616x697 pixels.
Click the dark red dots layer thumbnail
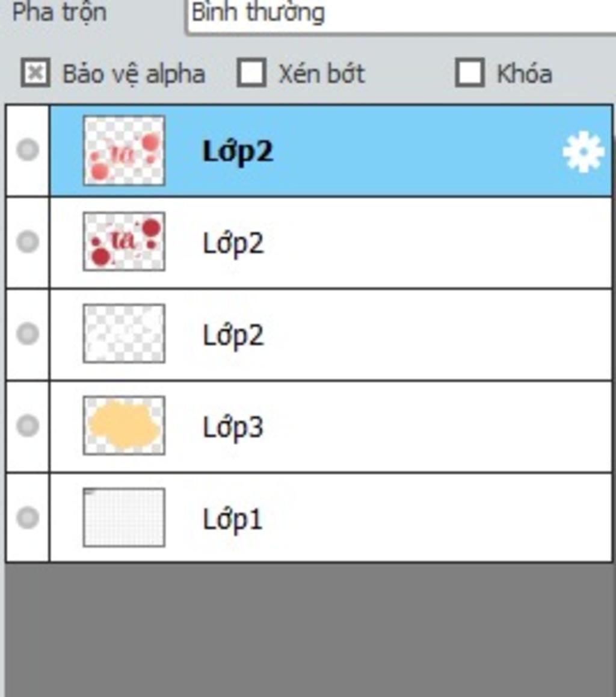[124, 241]
